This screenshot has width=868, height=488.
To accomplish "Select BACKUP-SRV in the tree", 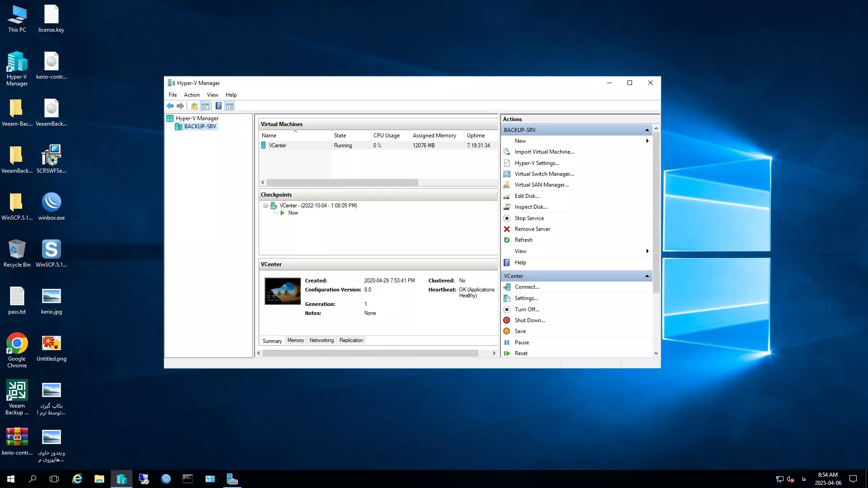I will pyautogui.click(x=200, y=127).
